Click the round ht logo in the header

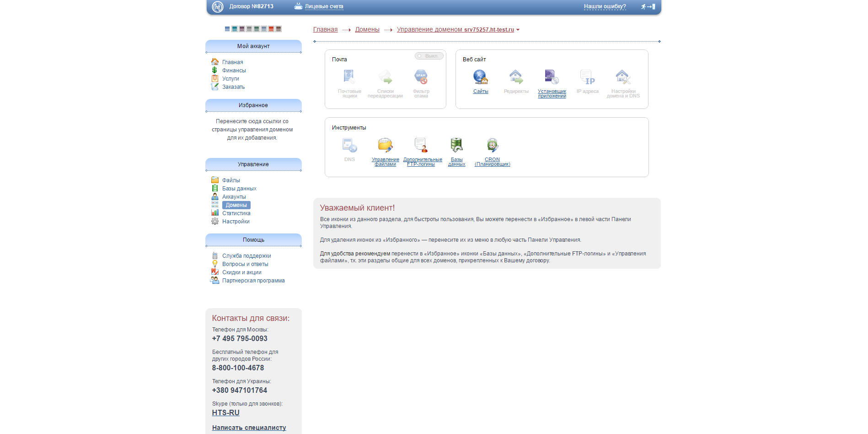pyautogui.click(x=218, y=7)
